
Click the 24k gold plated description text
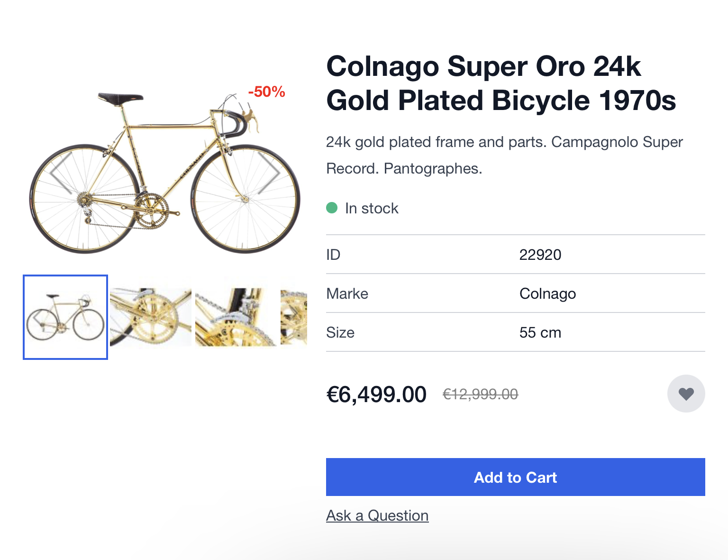504,155
